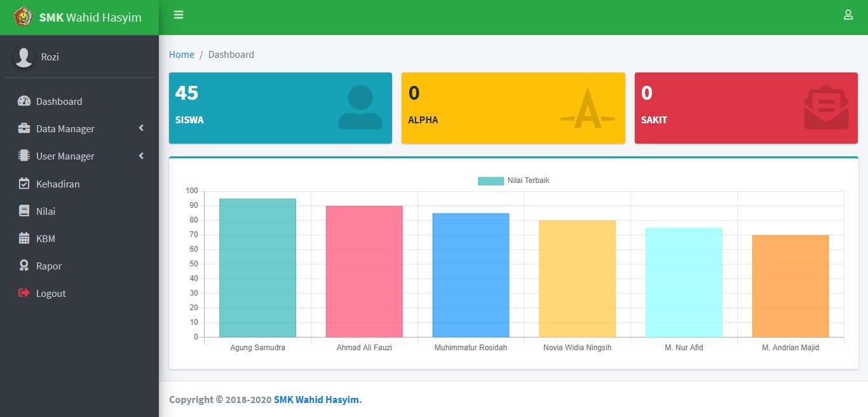Click SMK Wahid Hasyim brand title
868x417 pixels.
90,17
